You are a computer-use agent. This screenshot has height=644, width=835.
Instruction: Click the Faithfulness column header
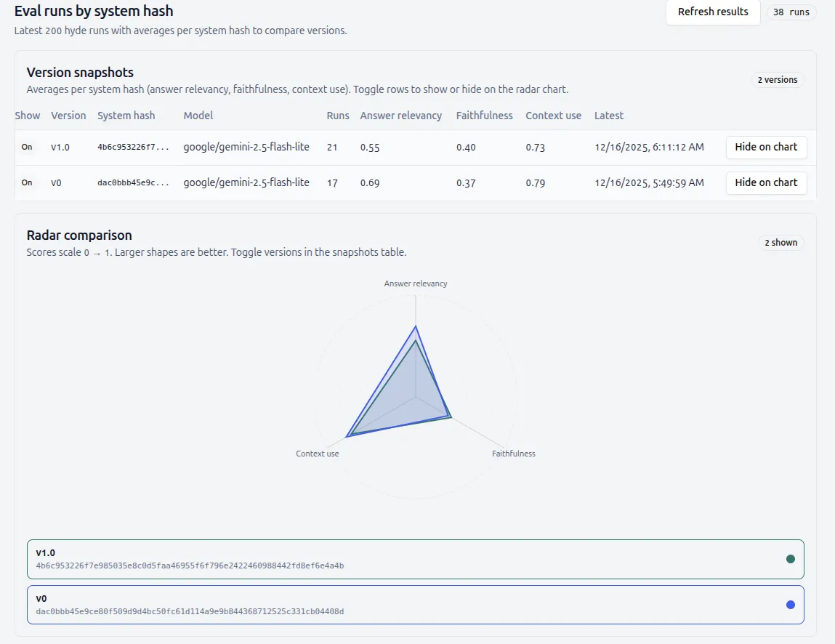(x=484, y=116)
